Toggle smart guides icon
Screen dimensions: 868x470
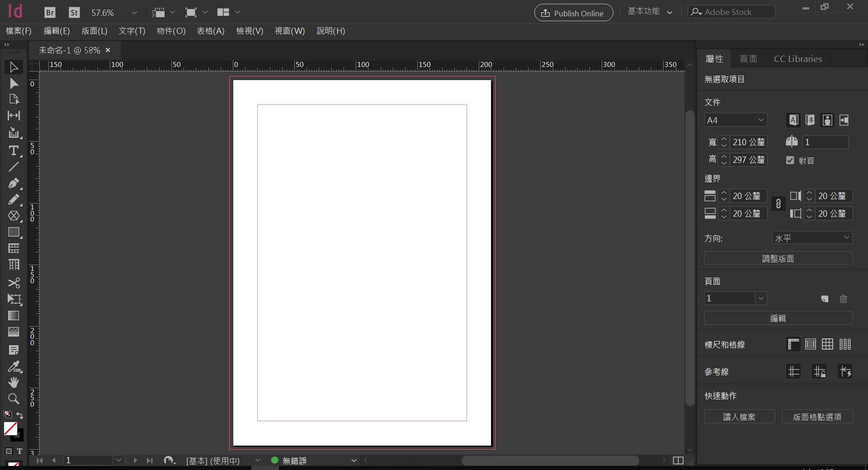pyautogui.click(x=845, y=371)
